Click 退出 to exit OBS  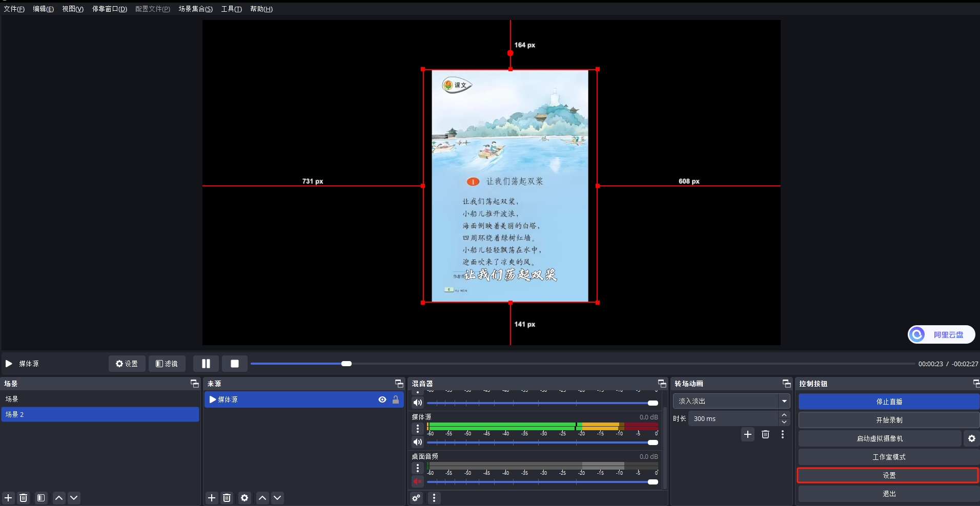coord(889,494)
